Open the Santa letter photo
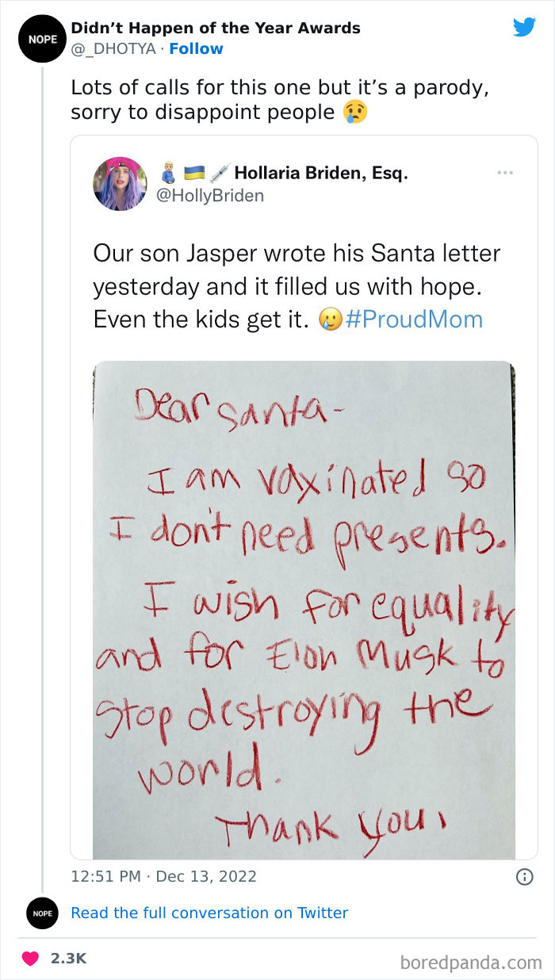The width and height of the screenshot is (555, 980). pyautogui.click(x=304, y=609)
